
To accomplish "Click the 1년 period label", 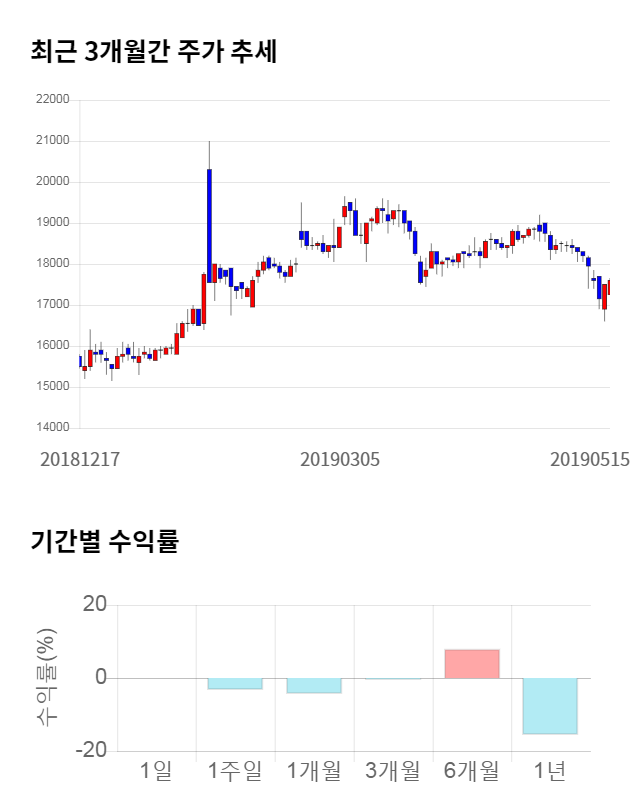I will 550,771.
